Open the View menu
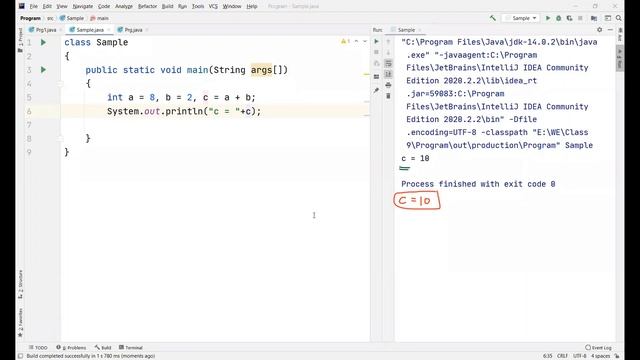This screenshot has height=360, width=640. coord(62,7)
